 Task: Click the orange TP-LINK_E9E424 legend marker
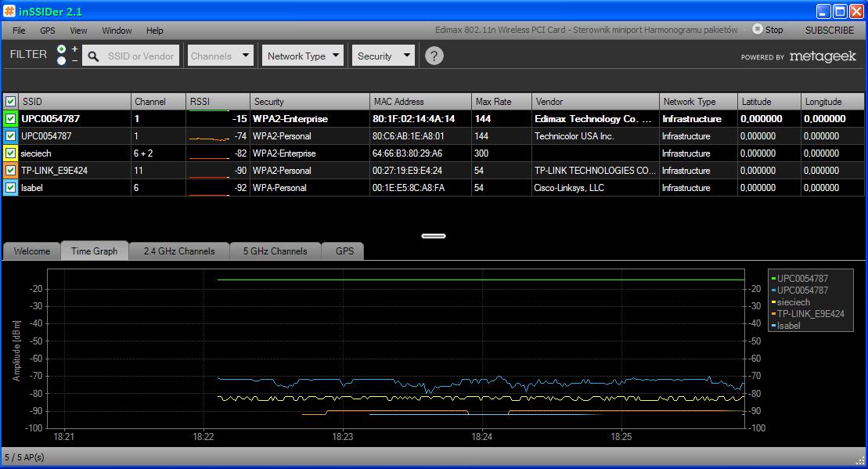click(773, 314)
